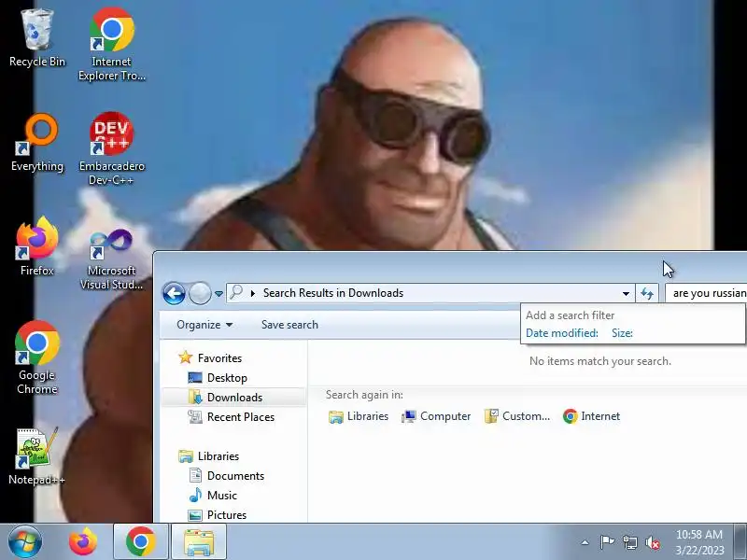Search again in Custom... location
The image size is (747, 560).
pos(517,416)
